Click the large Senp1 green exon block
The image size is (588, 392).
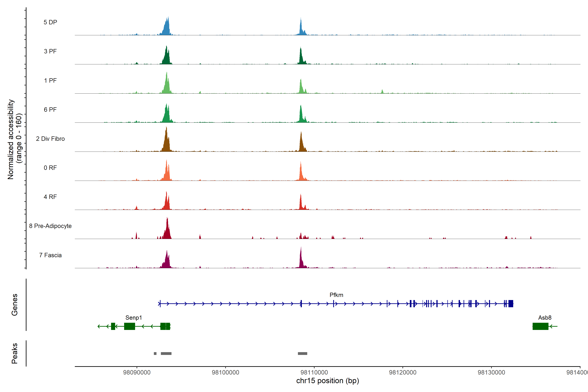pyautogui.click(x=130, y=326)
